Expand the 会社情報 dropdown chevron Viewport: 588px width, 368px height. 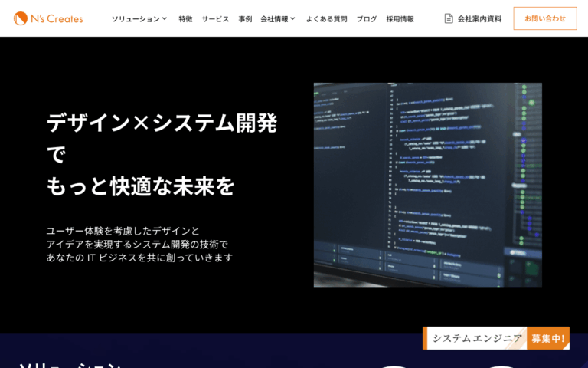coord(293,18)
